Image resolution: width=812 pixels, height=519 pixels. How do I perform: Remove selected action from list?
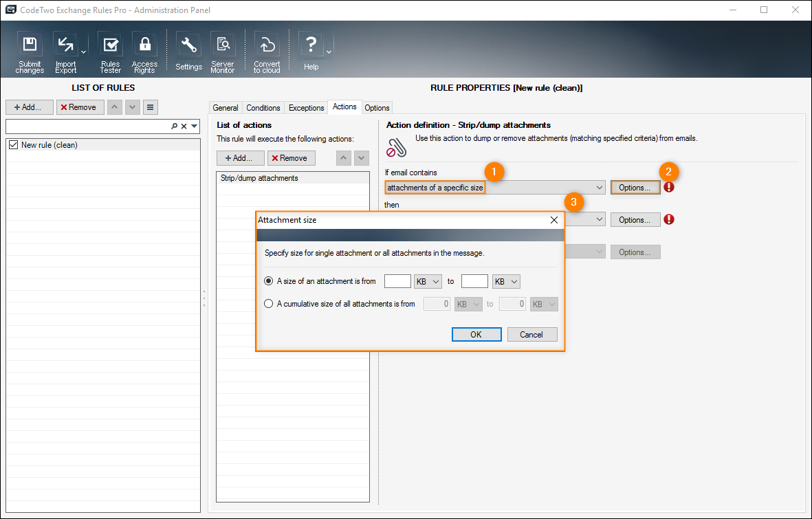point(291,158)
